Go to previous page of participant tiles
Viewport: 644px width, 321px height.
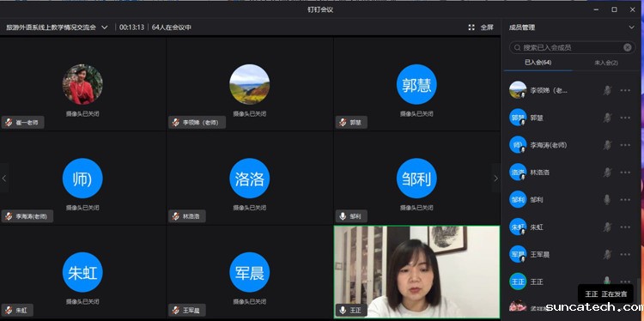4,179
